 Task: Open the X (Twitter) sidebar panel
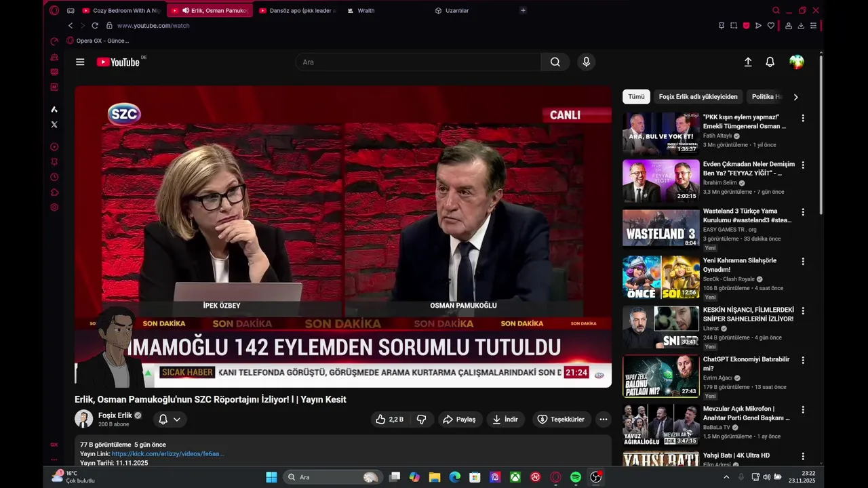click(54, 124)
